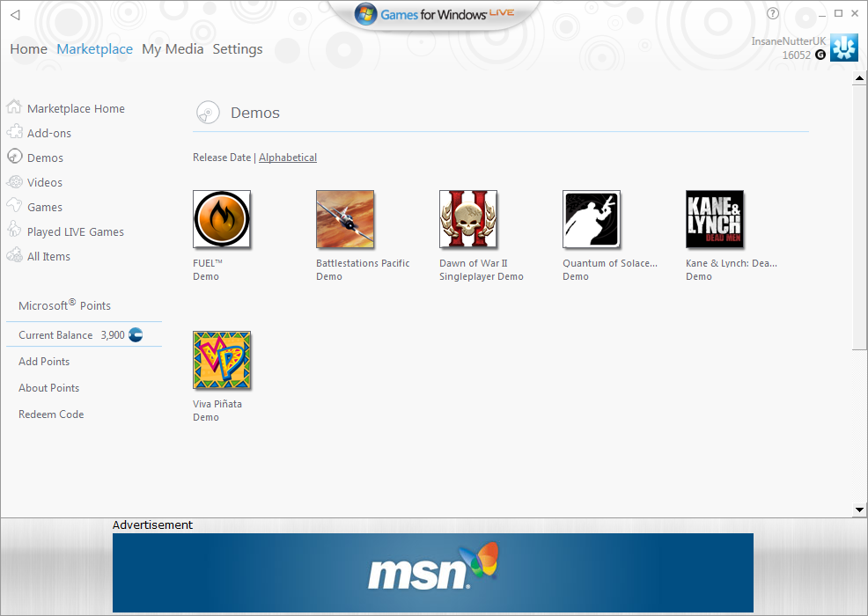Sort demos with the Alphabetical link

click(x=288, y=158)
